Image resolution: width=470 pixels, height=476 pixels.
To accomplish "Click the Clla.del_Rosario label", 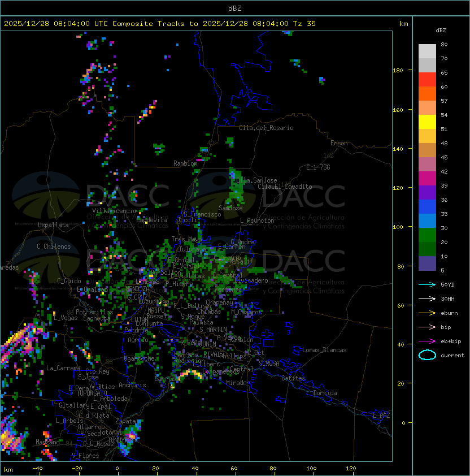I will point(266,128).
